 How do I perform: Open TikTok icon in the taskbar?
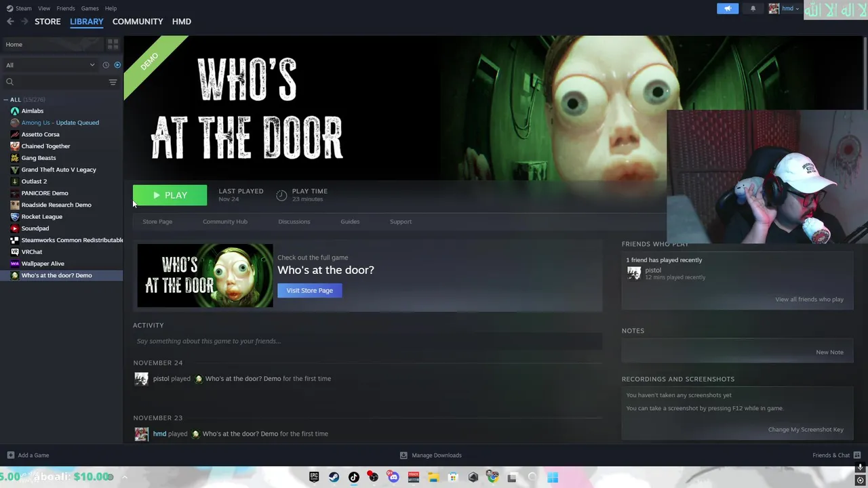pos(354,477)
